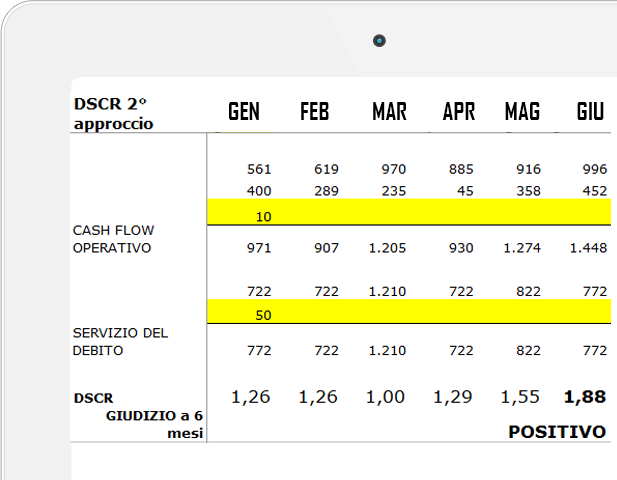Click the value 289 in FEB column
Image resolution: width=617 pixels, height=480 pixels.
(326, 191)
